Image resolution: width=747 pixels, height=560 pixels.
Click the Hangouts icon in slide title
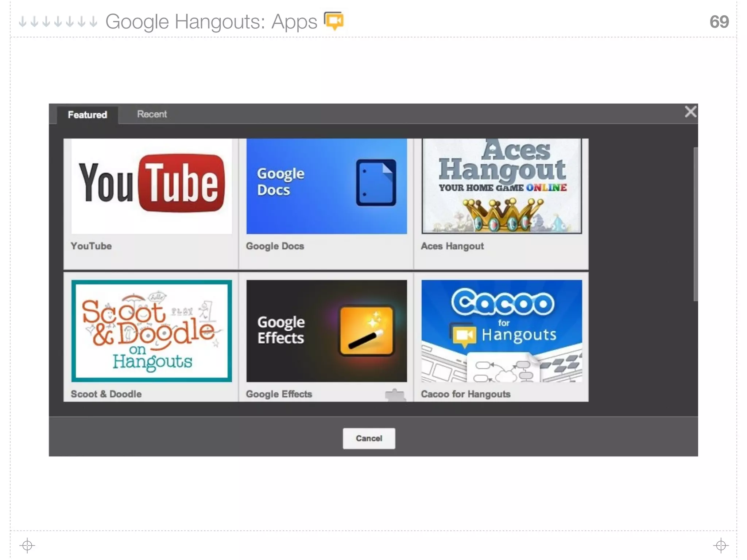coord(334,21)
